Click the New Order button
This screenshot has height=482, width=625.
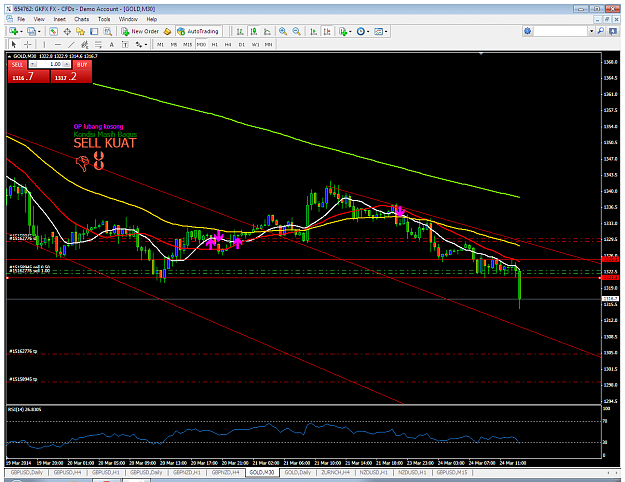tap(141, 31)
